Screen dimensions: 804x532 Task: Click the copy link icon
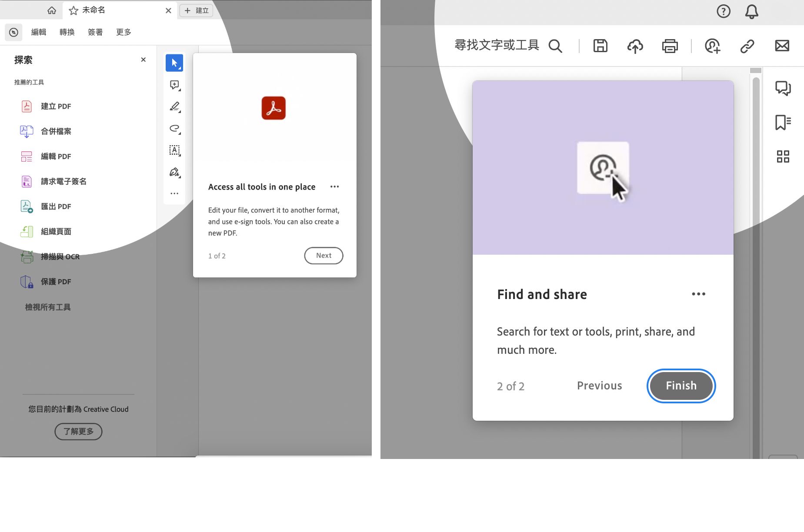(x=747, y=46)
